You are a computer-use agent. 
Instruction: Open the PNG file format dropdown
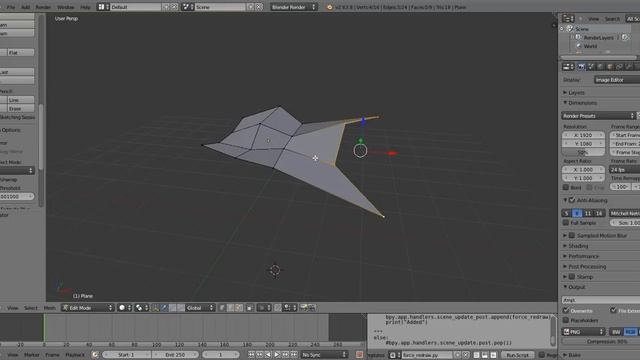(x=583, y=332)
